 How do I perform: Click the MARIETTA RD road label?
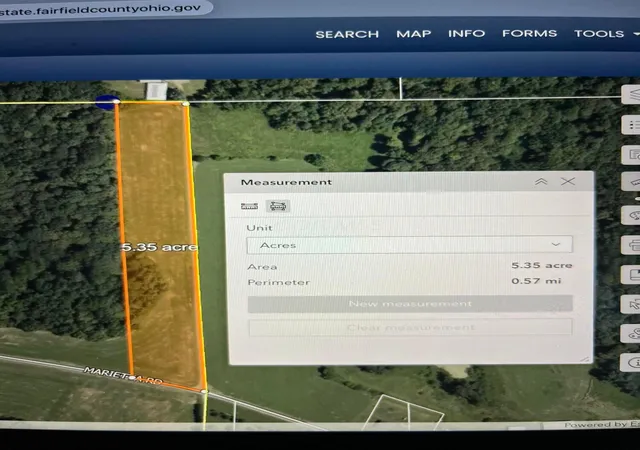tap(123, 376)
